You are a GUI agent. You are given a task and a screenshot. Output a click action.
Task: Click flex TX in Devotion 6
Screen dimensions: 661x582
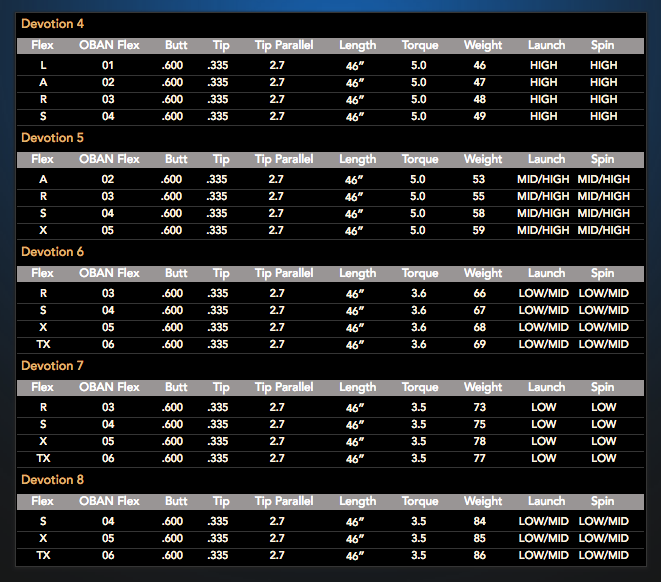pyautogui.click(x=43, y=344)
